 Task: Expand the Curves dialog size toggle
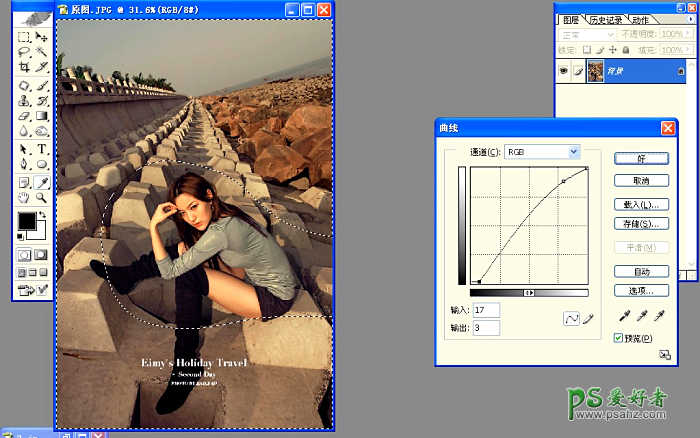(665, 354)
